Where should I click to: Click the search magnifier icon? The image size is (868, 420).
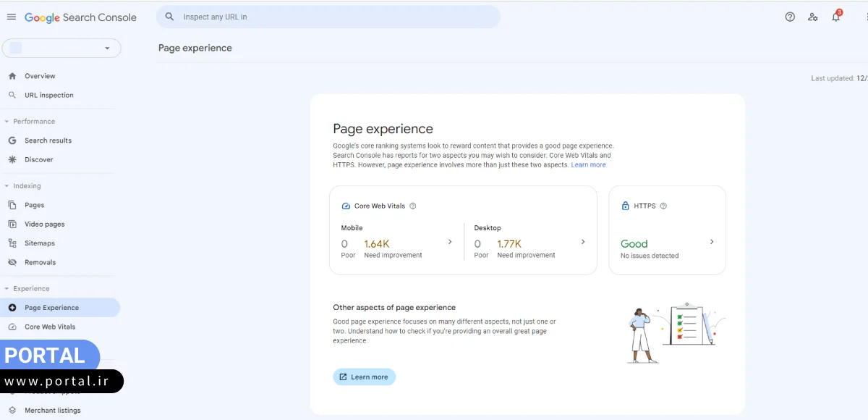(169, 17)
